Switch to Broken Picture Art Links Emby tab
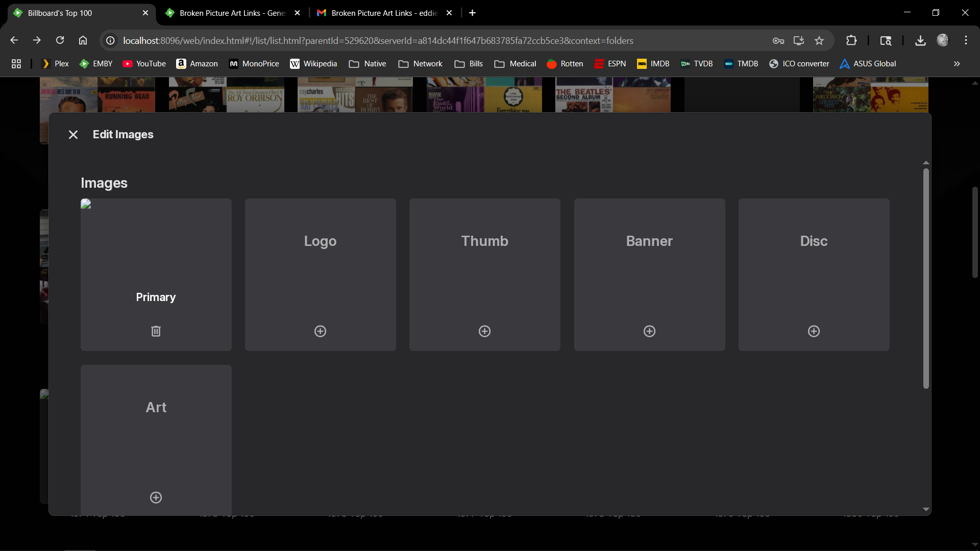980x551 pixels. click(232, 13)
